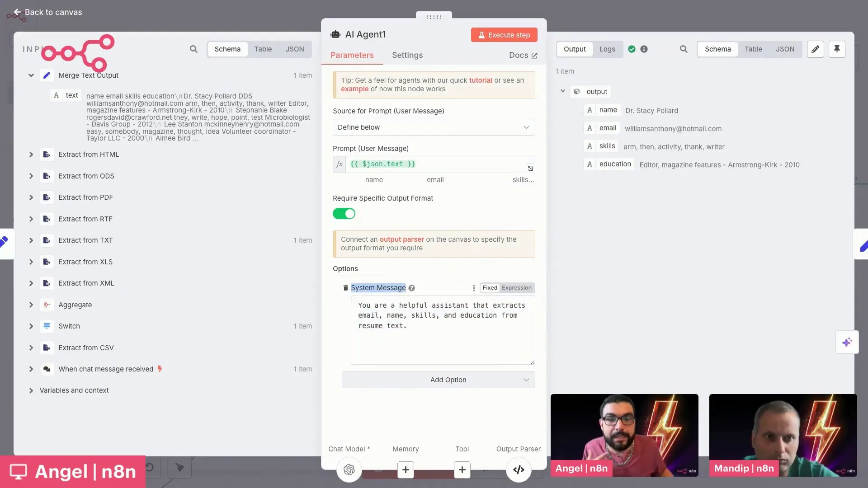The width and height of the screenshot is (868, 488).
Task: Open the agents tutorial link
Action: pyautogui.click(x=480, y=80)
